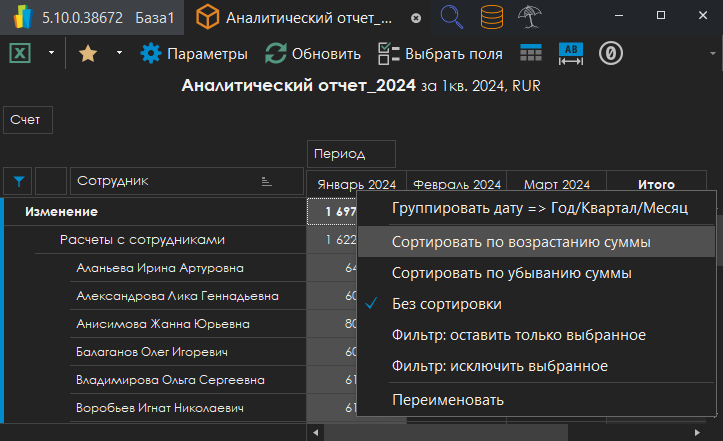Click the table layout icon
This screenshot has width=723, height=441.
[x=530, y=54]
